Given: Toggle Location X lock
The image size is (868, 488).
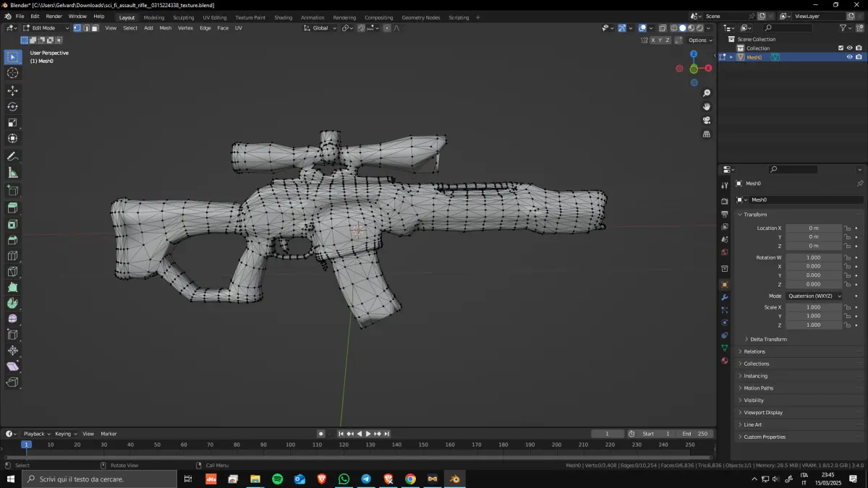Looking at the screenshot, I should [847, 228].
